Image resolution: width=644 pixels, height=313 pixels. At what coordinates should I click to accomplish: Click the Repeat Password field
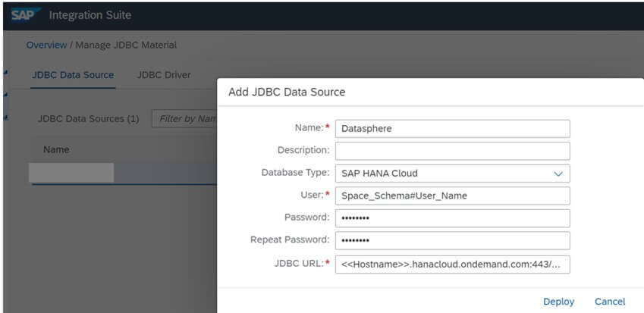452,240
